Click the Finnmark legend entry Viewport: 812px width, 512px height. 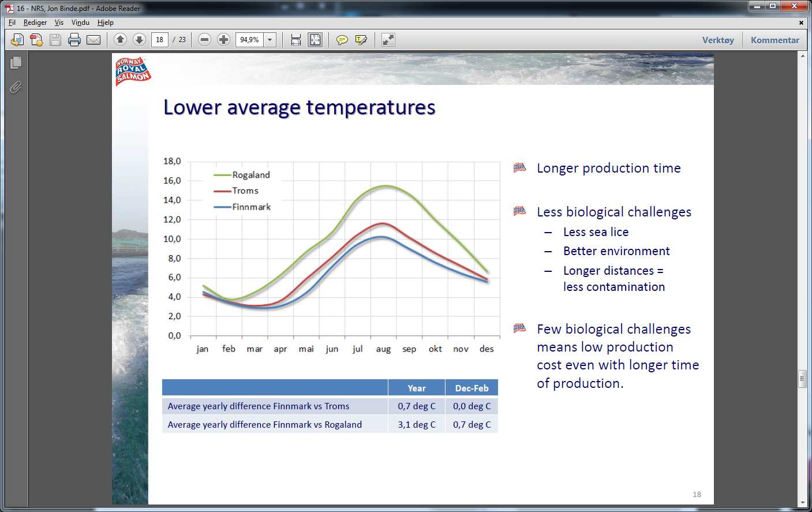pos(242,207)
